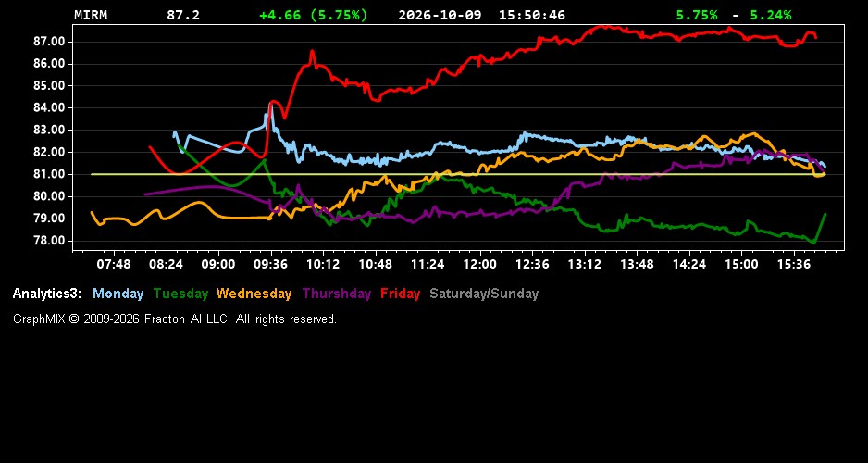
Task: Click the 84.00 y-axis label
Action: 50,108
